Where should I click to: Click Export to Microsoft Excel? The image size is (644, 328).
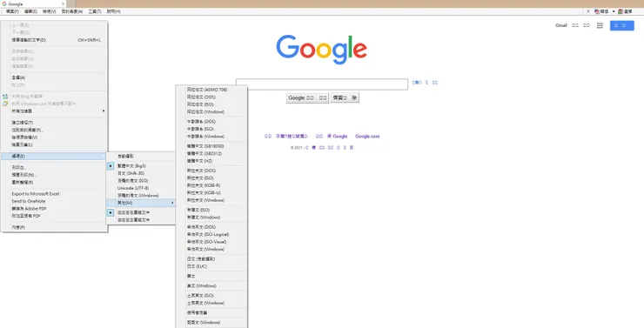54,194
